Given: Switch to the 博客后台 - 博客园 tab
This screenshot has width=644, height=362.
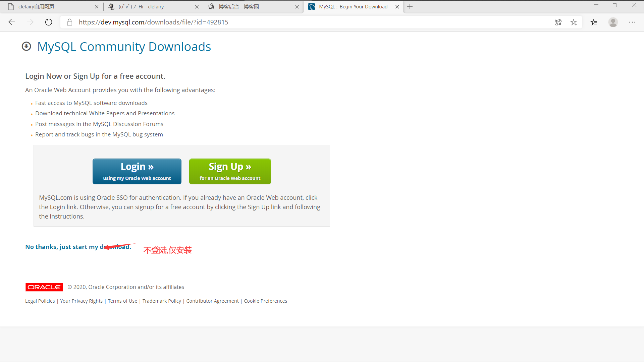Looking at the screenshot, I should [254, 7].
